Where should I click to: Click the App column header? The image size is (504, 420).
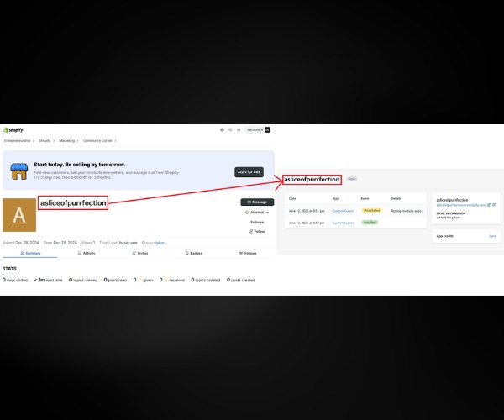[x=335, y=198]
